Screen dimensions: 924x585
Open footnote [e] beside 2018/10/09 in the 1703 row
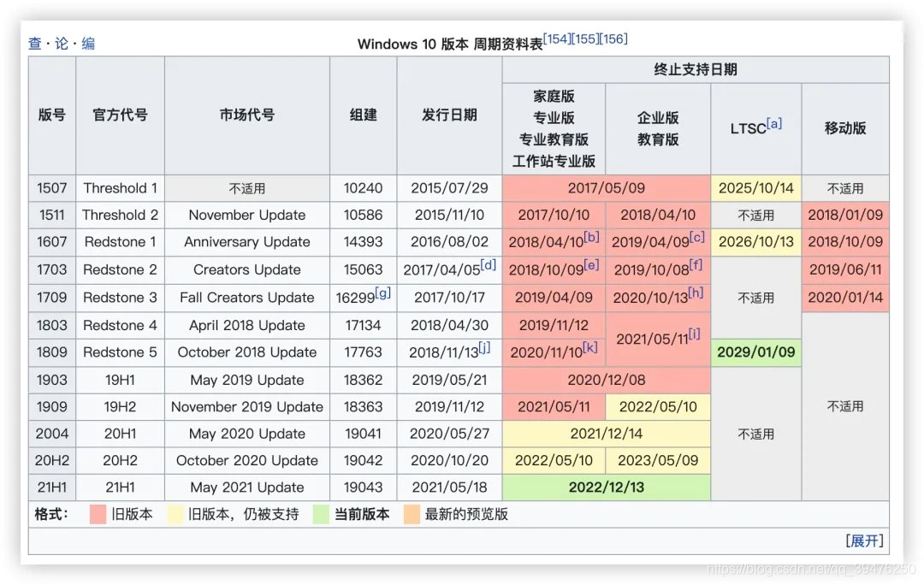point(592,264)
